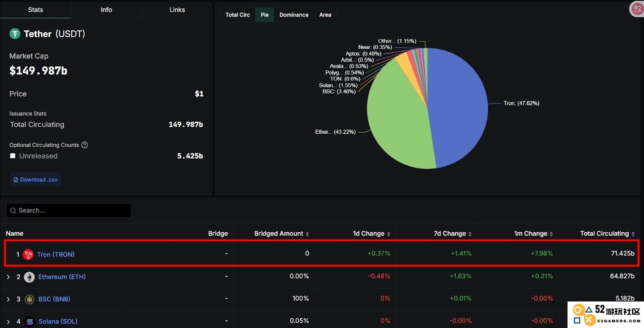Image resolution: width=644 pixels, height=328 pixels.
Task: Click BSC's 100% bridged amount cell
Action: tap(301, 299)
